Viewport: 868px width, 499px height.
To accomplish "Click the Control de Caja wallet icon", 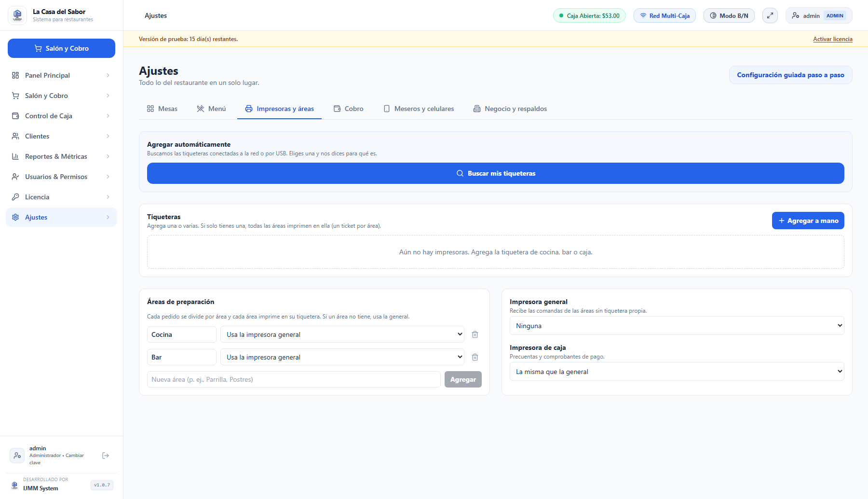I will coord(15,116).
